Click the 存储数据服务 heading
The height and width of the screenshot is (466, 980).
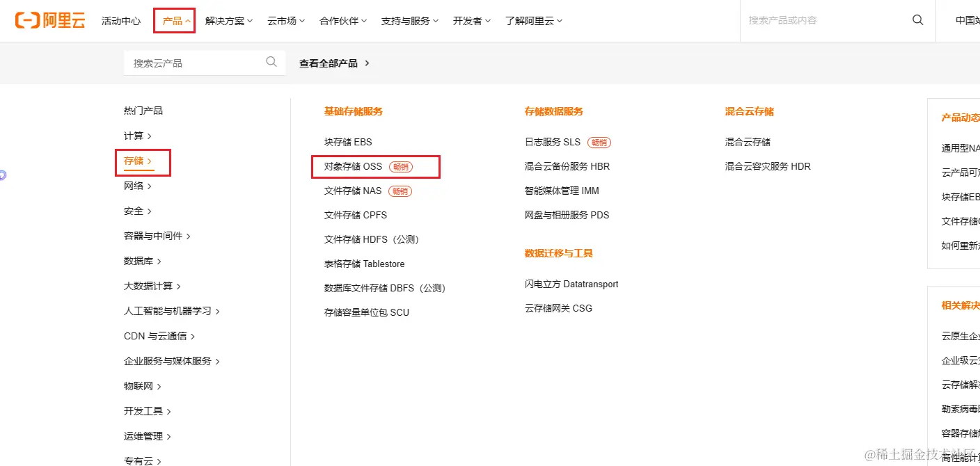pyautogui.click(x=554, y=111)
